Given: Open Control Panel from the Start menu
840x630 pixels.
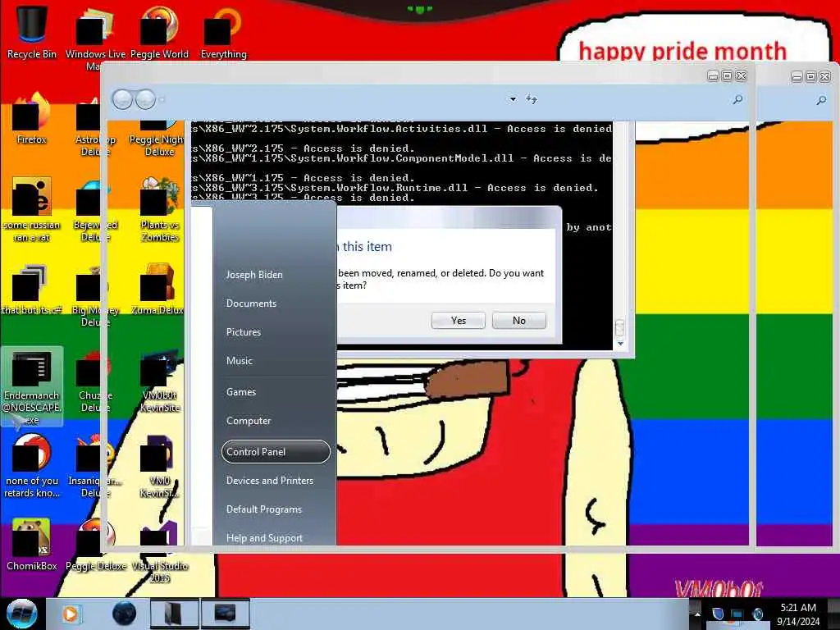Looking at the screenshot, I should (x=276, y=452).
